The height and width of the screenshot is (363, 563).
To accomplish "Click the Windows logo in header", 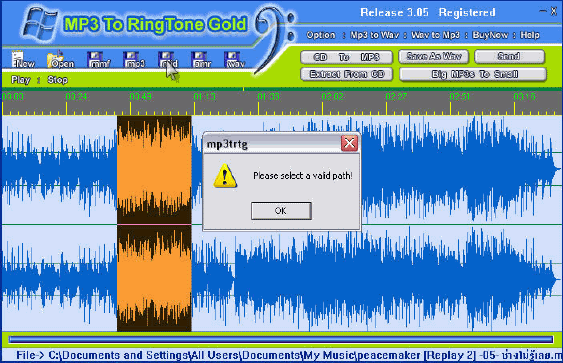I will click(39, 24).
